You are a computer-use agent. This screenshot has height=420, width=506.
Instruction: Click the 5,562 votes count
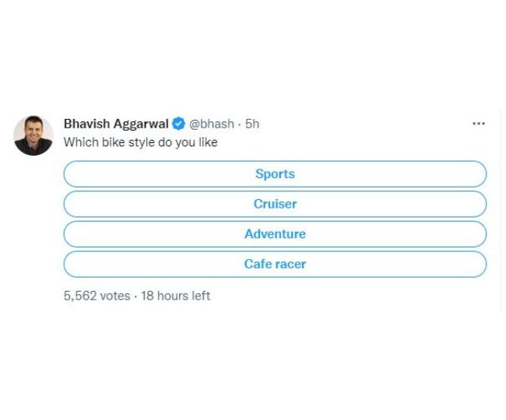(97, 296)
